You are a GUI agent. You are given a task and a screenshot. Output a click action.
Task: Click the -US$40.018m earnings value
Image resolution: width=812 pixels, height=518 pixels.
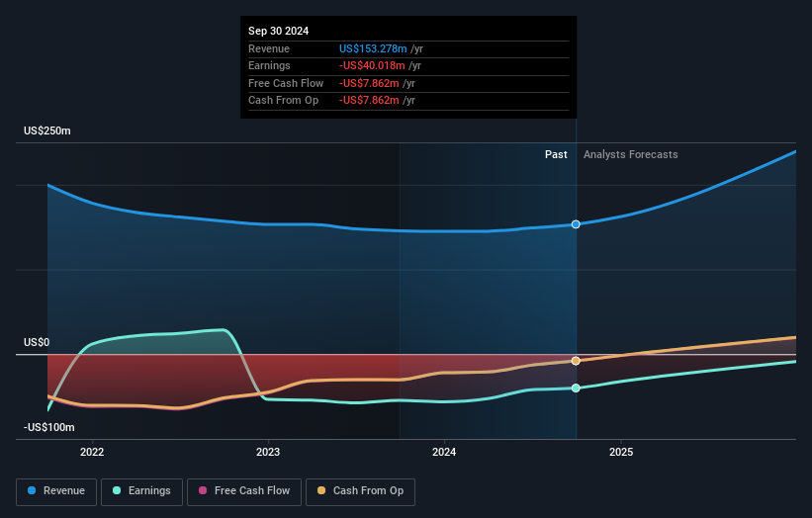[x=372, y=65]
